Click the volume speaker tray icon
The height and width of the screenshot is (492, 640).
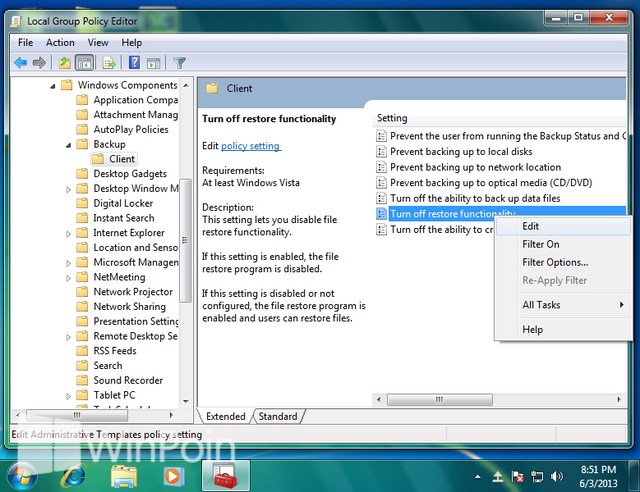point(556,476)
